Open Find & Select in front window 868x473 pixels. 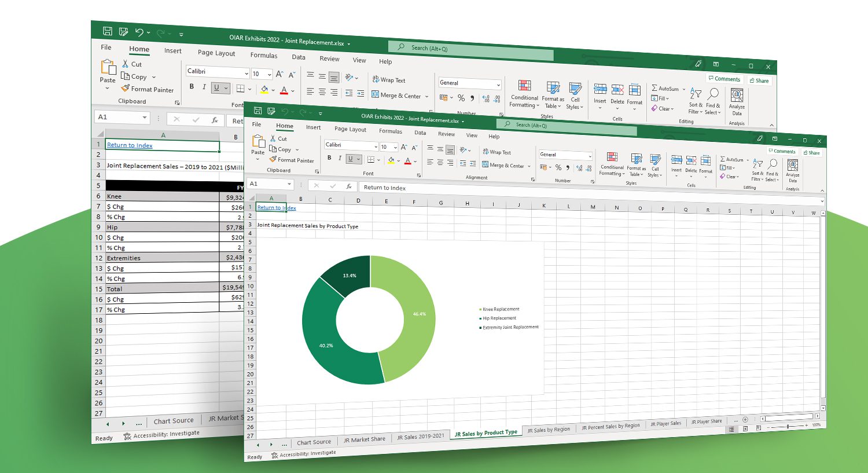[772, 171]
